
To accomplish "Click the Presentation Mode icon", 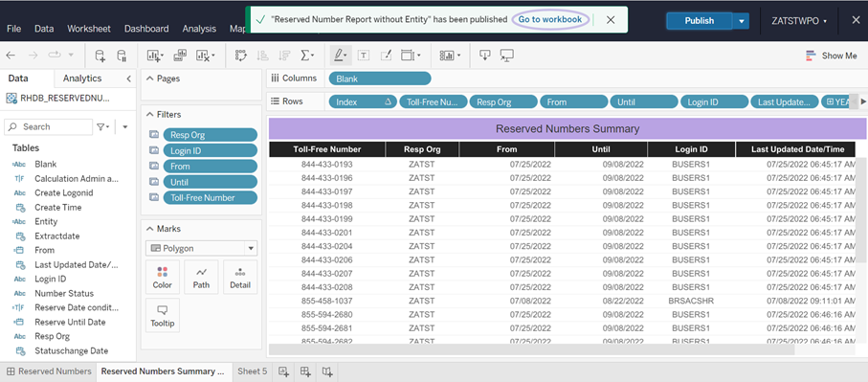I will pos(506,56).
